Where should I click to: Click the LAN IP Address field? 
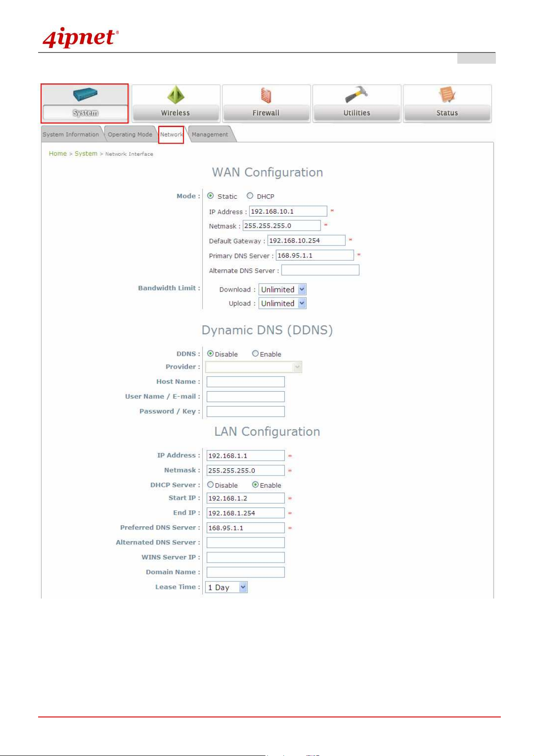(246, 455)
